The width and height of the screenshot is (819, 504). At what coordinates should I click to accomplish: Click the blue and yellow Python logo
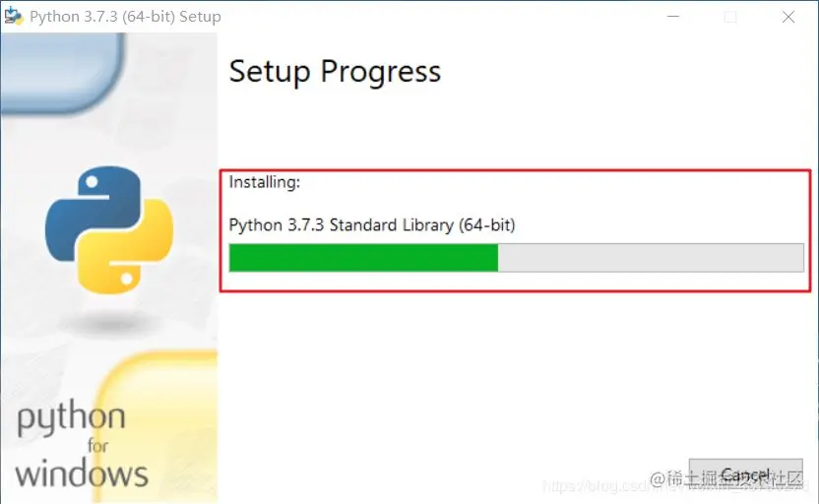(x=109, y=229)
